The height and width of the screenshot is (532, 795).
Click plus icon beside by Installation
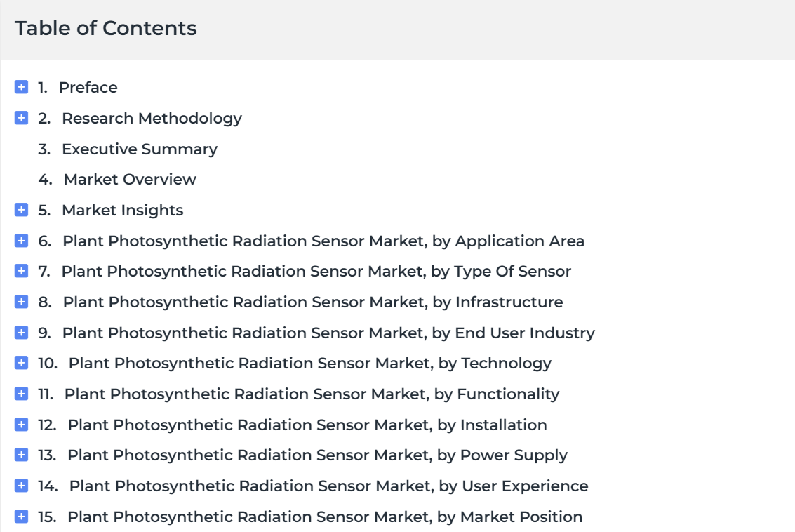tap(21, 425)
